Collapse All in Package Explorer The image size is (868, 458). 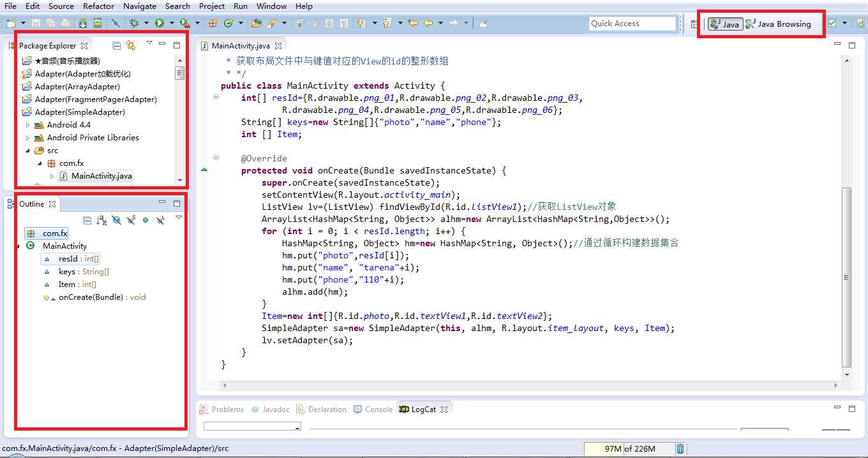(x=116, y=45)
